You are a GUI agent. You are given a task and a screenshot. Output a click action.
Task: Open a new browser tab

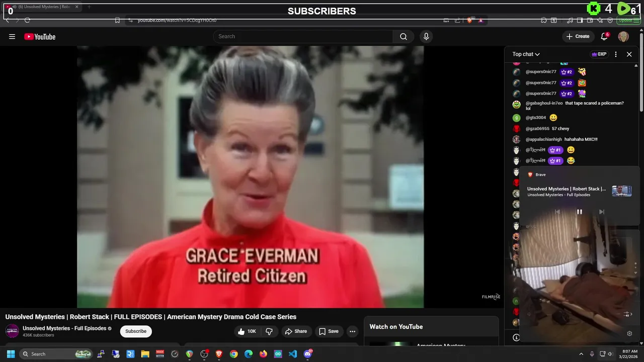(89, 7)
